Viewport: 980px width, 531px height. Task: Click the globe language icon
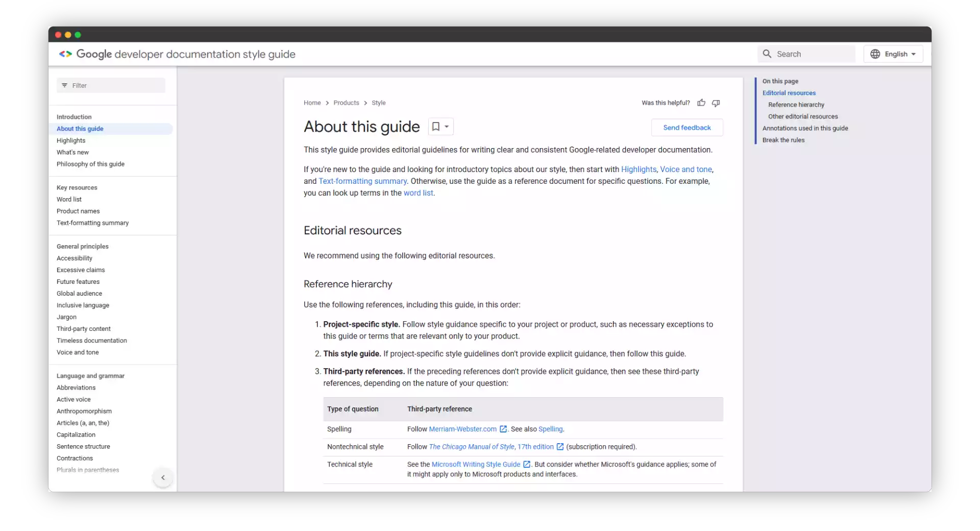875,54
